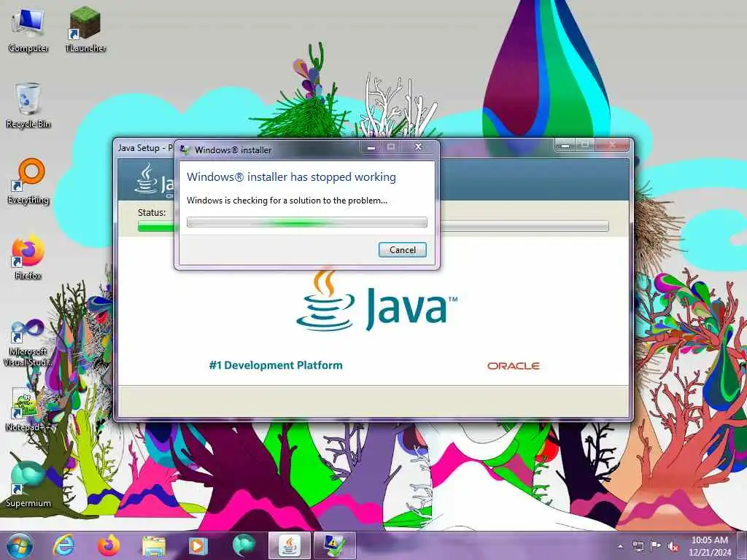Click the Java Setup status progress bar

click(373, 226)
